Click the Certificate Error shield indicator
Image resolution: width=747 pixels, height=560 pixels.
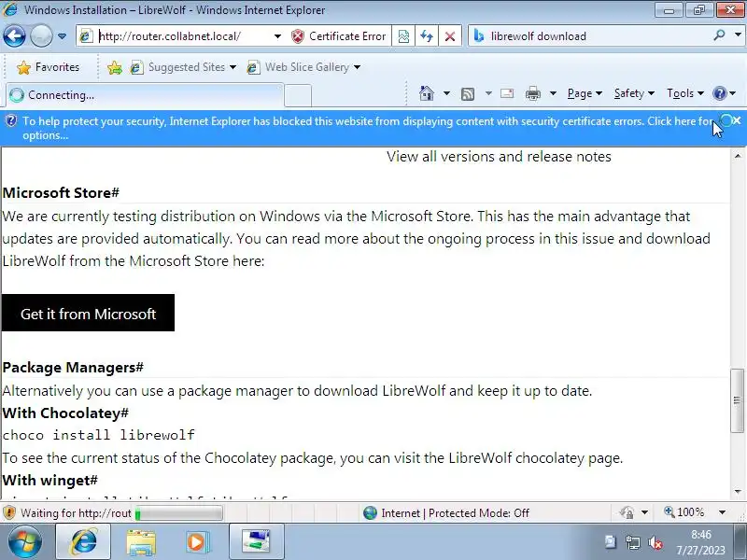click(x=339, y=36)
